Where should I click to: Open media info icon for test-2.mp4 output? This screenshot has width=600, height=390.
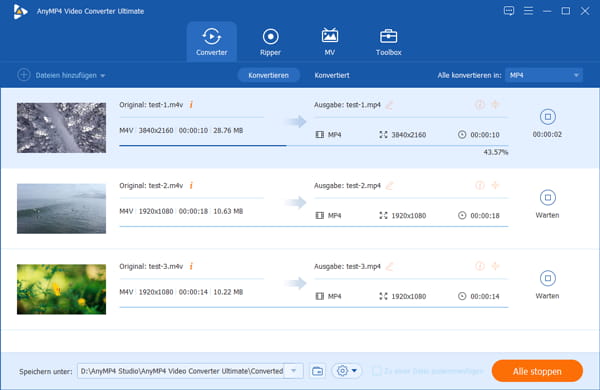coord(479,185)
